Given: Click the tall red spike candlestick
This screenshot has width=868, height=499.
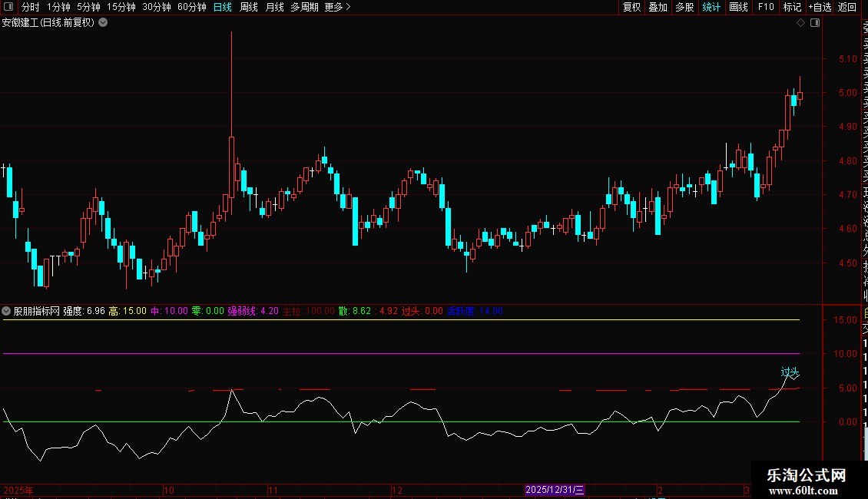Looking at the screenshot, I should point(231,124).
